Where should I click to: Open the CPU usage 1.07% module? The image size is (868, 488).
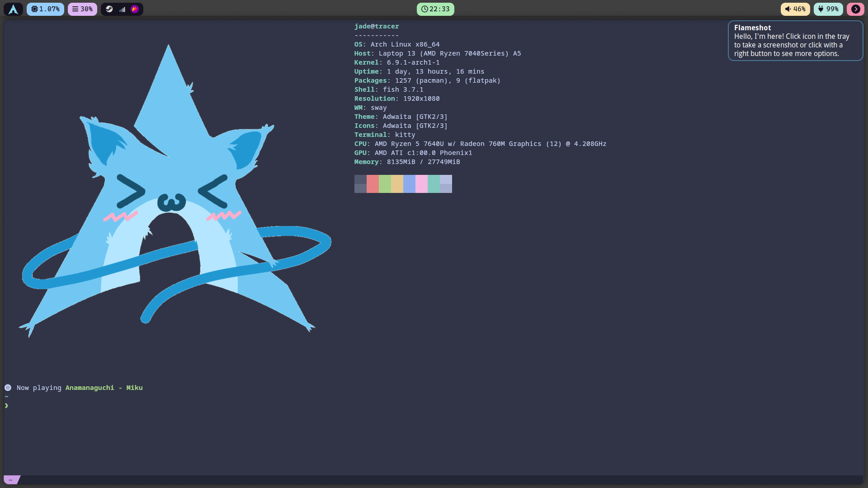click(x=45, y=9)
